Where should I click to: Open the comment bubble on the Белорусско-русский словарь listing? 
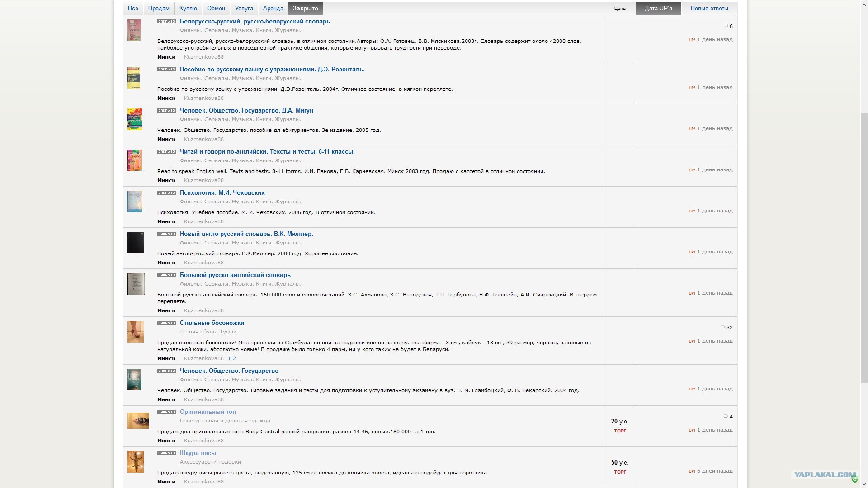pos(726,26)
